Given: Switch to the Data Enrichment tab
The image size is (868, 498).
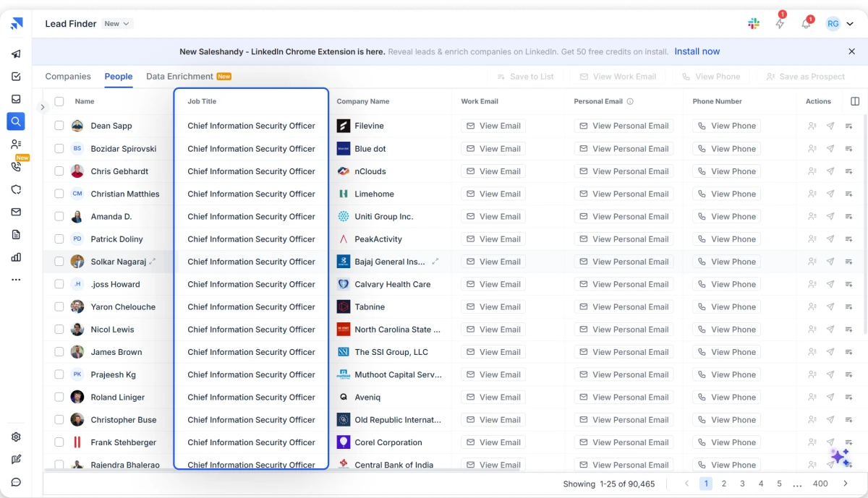Looking at the screenshot, I should point(189,77).
